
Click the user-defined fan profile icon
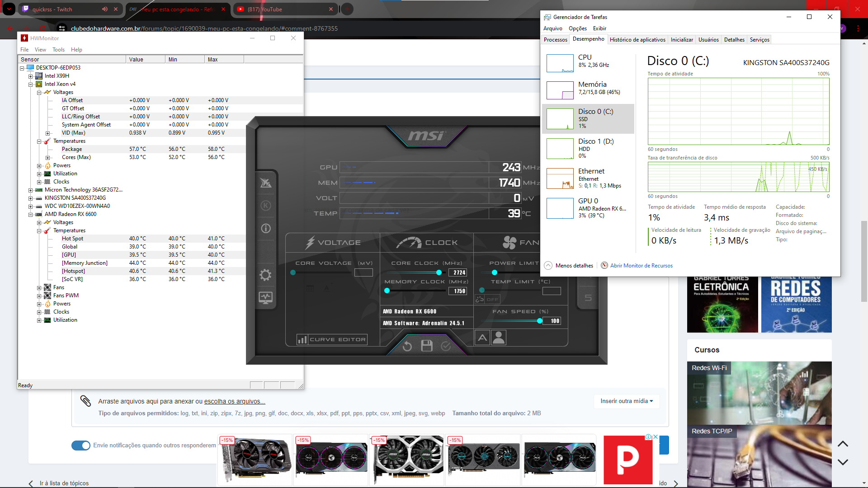[499, 338]
